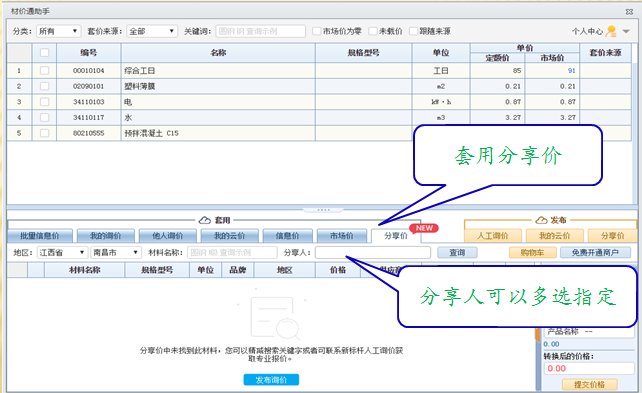Viewport: 642px width, 393px height.
Task: Click the 购物车 button
Action: 532,253
